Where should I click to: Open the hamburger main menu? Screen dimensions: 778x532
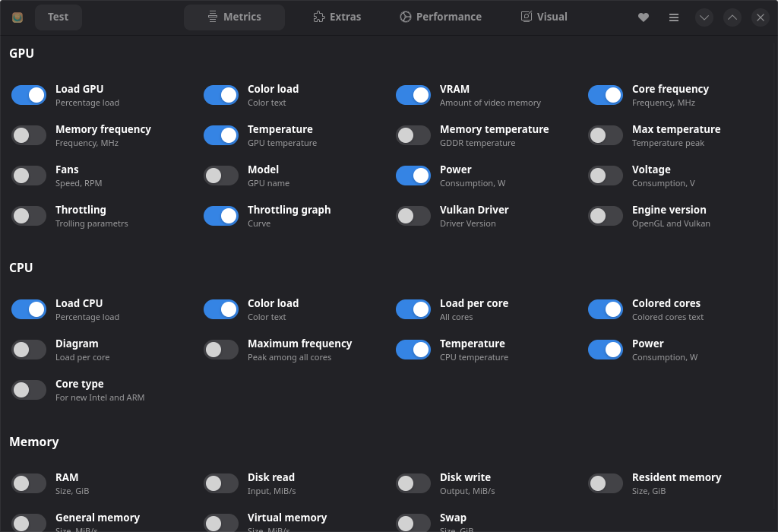click(673, 17)
